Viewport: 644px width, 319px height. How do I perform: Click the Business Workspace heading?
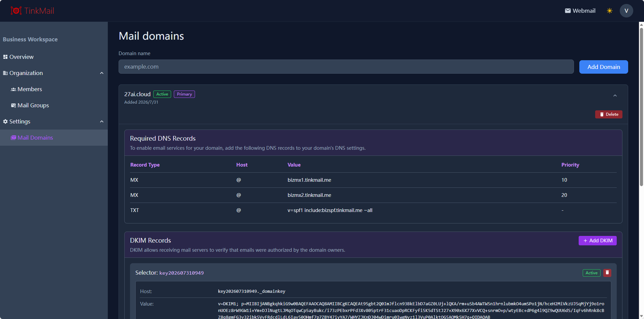(30, 39)
